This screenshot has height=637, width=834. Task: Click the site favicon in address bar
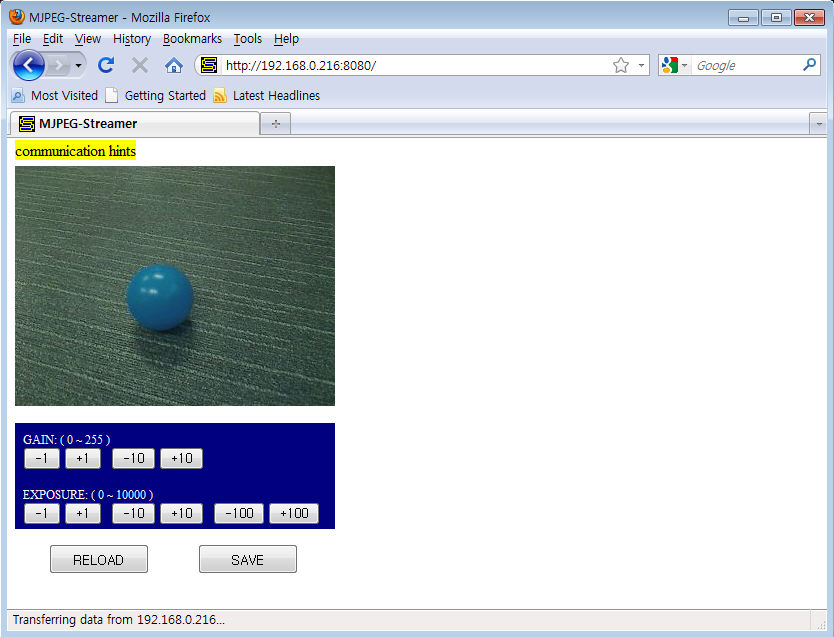pos(208,65)
